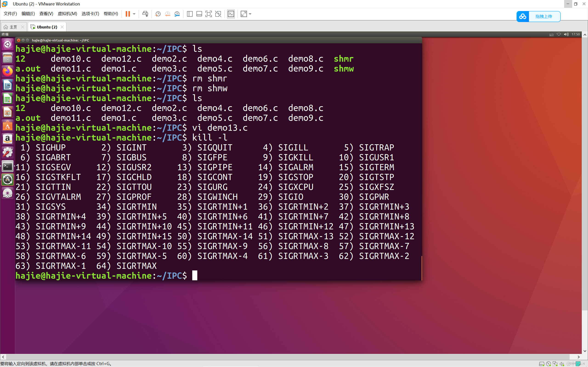
Task: Expand the stretch guest dropdown arrow
Action: (x=250, y=14)
